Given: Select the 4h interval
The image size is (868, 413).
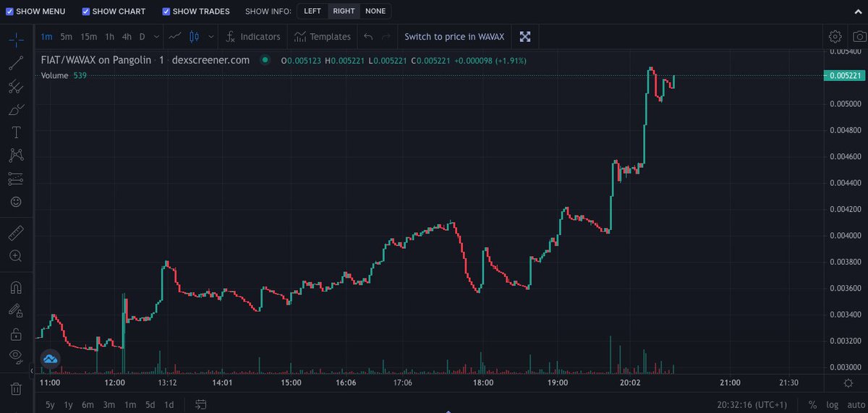Looking at the screenshot, I should pyautogui.click(x=127, y=36).
